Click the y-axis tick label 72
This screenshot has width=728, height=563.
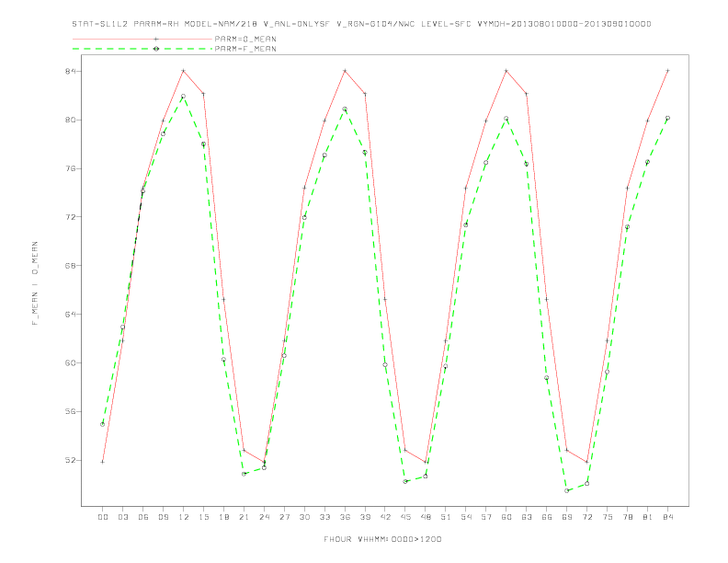click(x=70, y=217)
